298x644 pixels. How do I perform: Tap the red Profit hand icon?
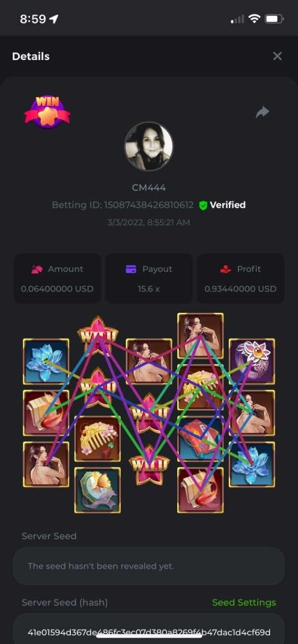(x=226, y=269)
